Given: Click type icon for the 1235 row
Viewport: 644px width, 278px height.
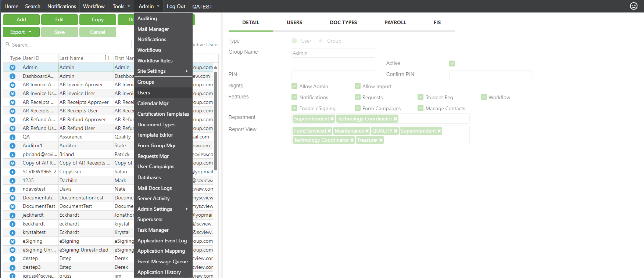Looking at the screenshot, I should [12, 181].
